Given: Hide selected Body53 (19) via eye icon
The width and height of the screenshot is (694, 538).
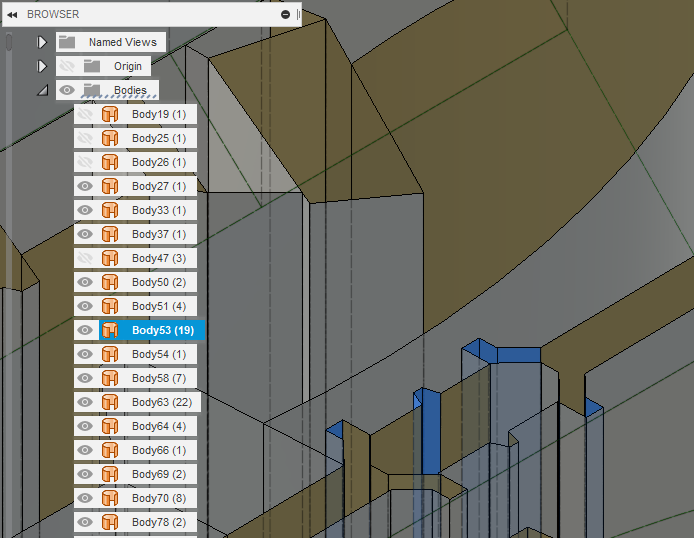Looking at the screenshot, I should pos(85,330).
